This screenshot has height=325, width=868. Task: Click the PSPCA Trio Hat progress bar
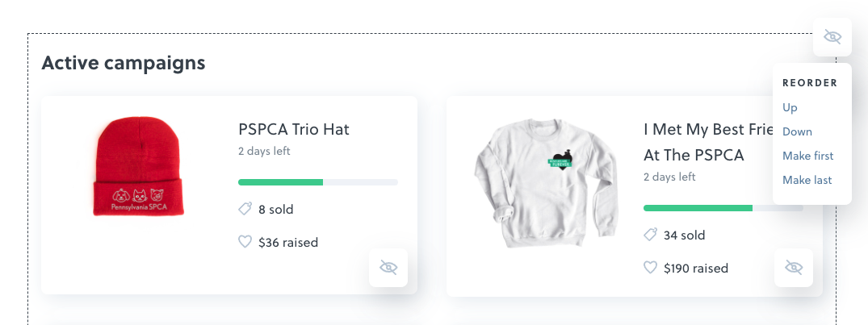coord(318,182)
